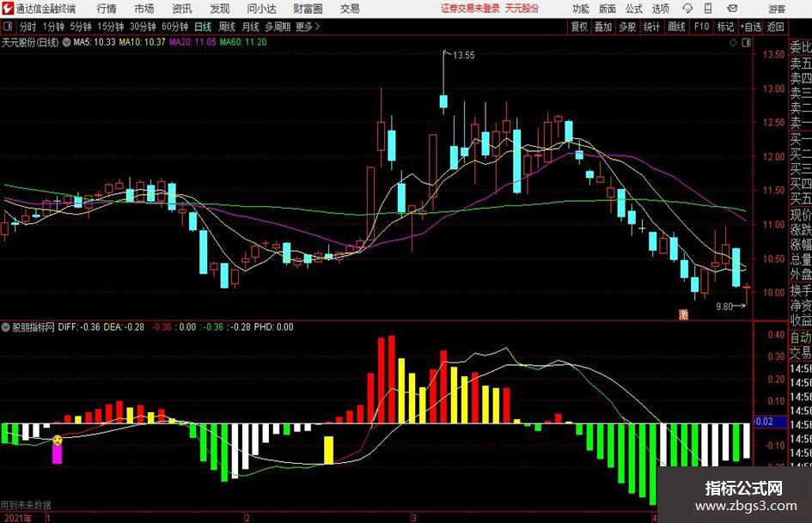The height and width of the screenshot is (523, 812).
Task: Expand the 股朋指标网 indicator dropdown arrow
Action: [6, 327]
